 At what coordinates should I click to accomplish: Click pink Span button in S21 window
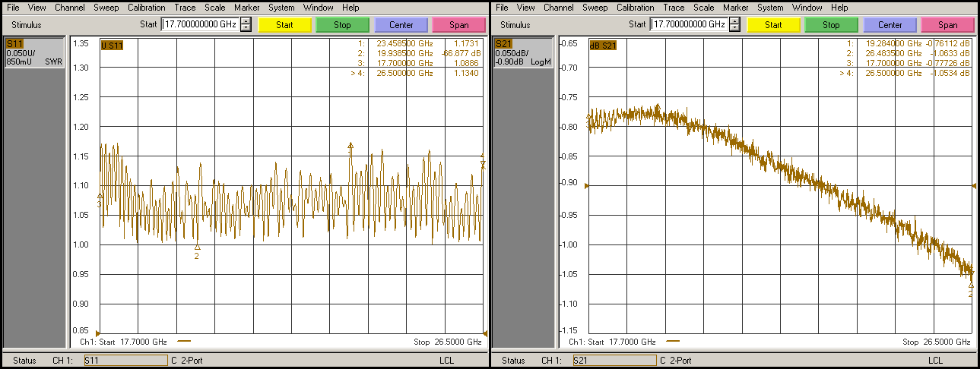[947, 25]
